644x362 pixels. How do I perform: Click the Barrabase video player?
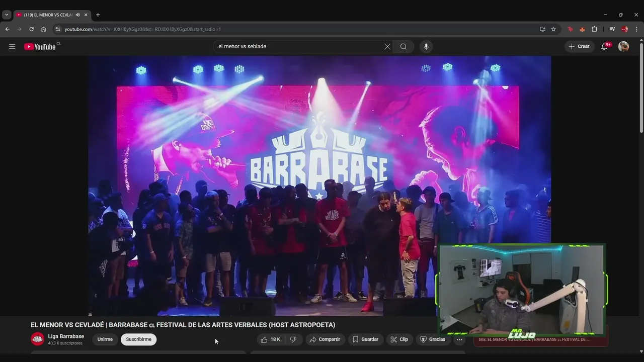[x=319, y=186]
